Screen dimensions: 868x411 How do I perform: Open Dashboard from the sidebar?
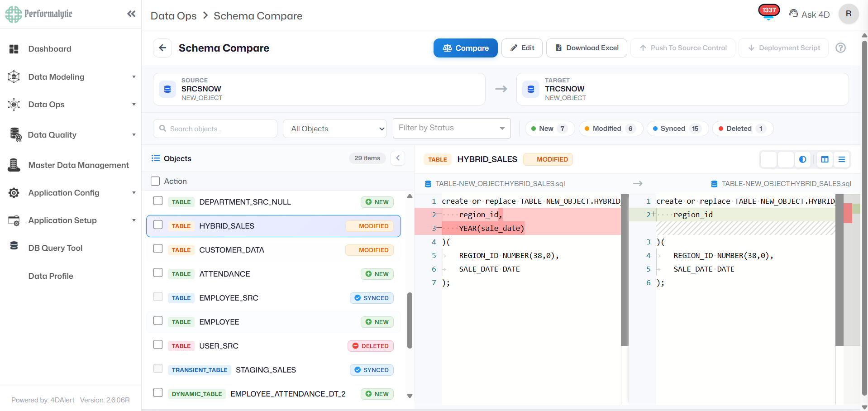click(49, 49)
